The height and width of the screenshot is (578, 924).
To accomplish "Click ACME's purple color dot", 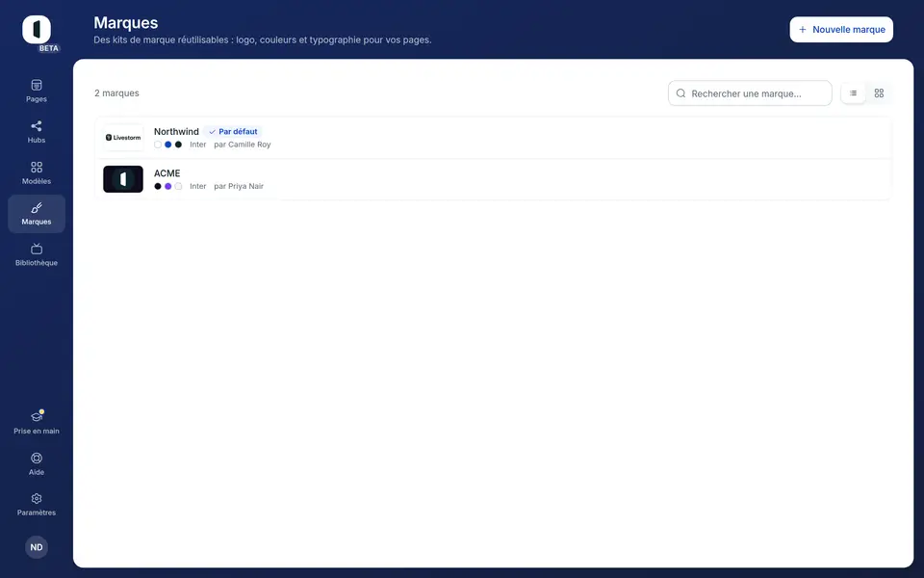I will point(167,186).
